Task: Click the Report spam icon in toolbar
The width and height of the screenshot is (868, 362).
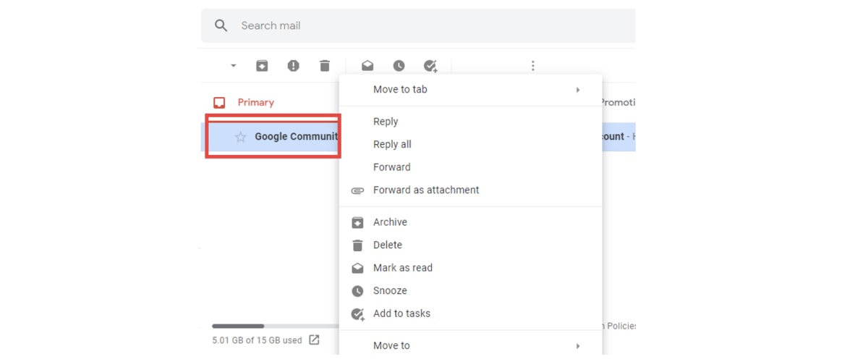Action: tap(293, 66)
